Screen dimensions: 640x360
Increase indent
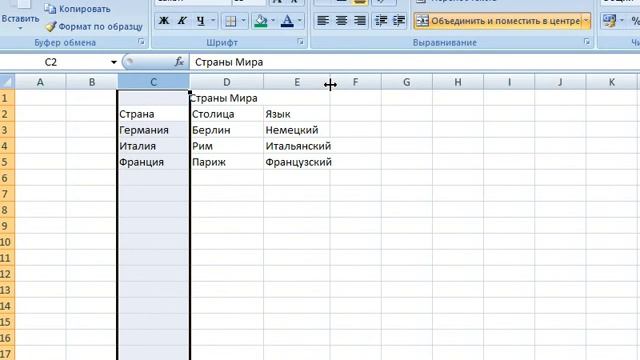click(398, 21)
